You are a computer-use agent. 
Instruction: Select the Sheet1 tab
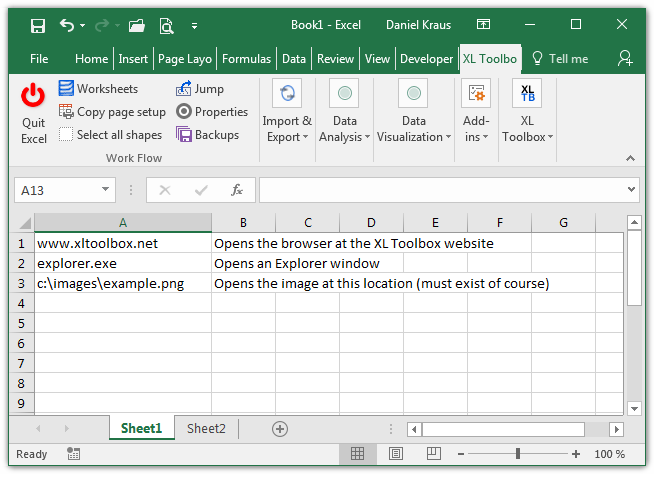point(142,429)
